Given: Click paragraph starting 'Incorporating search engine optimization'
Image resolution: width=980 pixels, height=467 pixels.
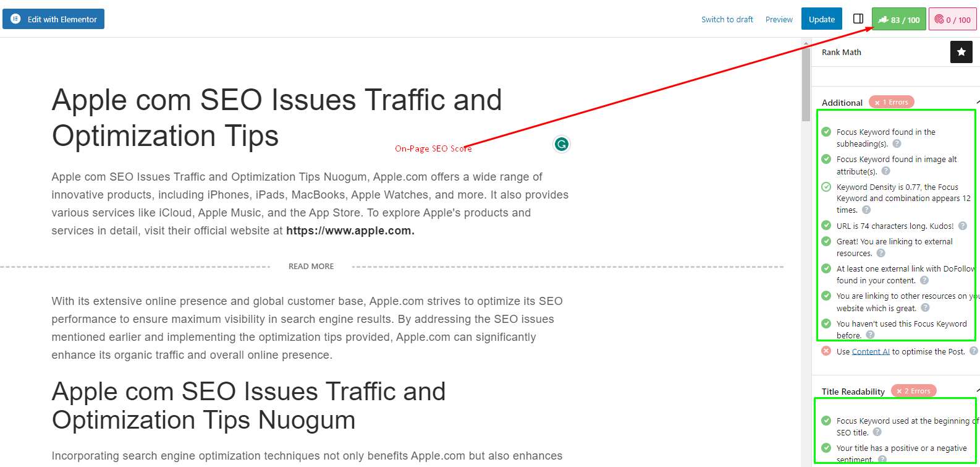Looking at the screenshot, I should point(307,456).
